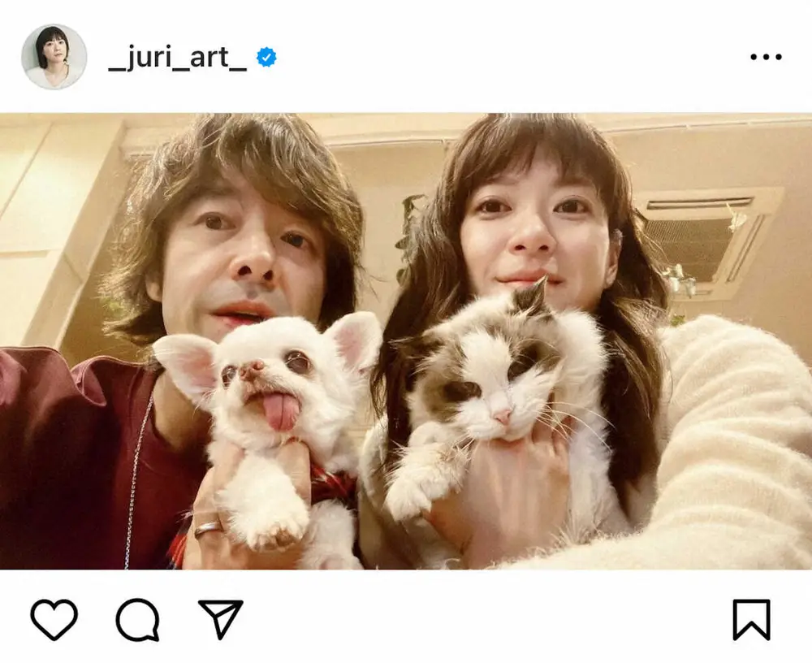Open the _juri_art_ profile avatar
Viewport: 812px width, 663px height.
point(54,57)
